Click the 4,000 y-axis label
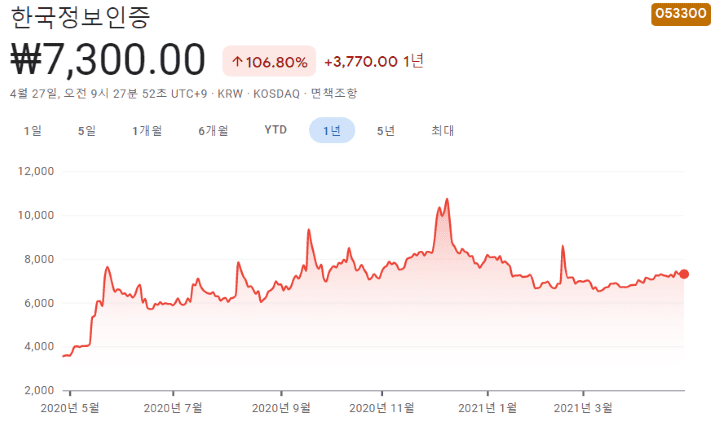Viewport: 720px width, 431px height. 39,347
